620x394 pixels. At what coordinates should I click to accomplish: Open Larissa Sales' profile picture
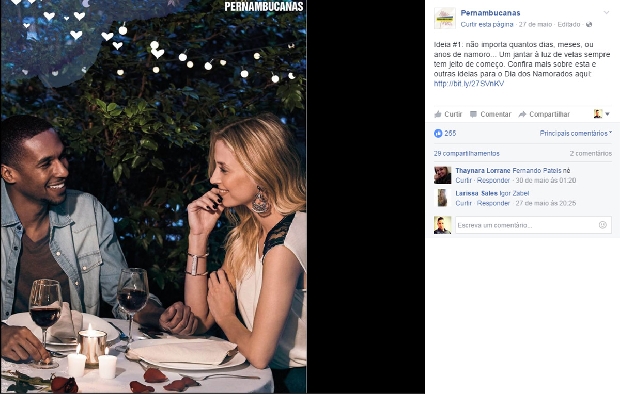[x=442, y=198]
